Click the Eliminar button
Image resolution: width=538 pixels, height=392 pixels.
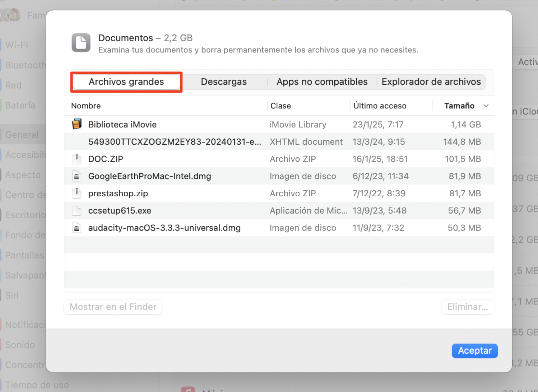(467, 307)
